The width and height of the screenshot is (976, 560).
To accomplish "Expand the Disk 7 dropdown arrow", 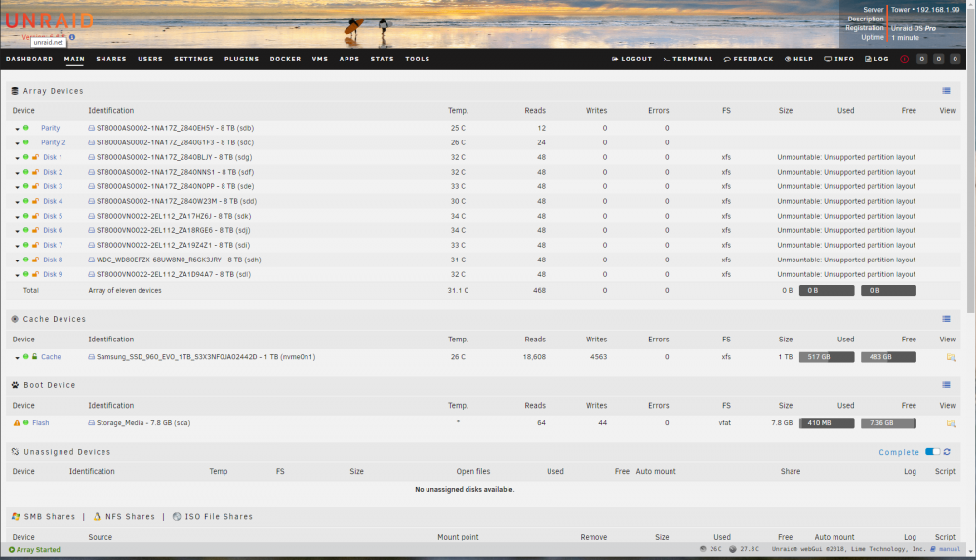I will [17, 246].
